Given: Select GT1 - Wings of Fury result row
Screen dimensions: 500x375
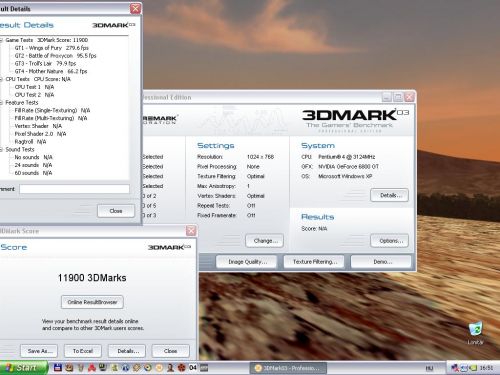Looking at the screenshot, I should coord(52,48).
